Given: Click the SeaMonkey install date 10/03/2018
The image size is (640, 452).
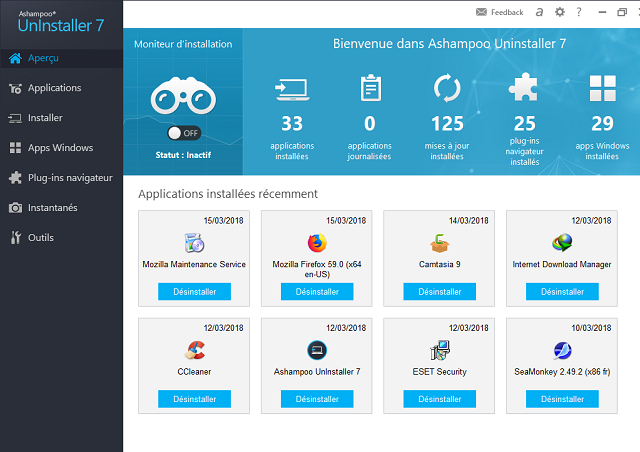Looking at the screenshot, I should (591, 328).
